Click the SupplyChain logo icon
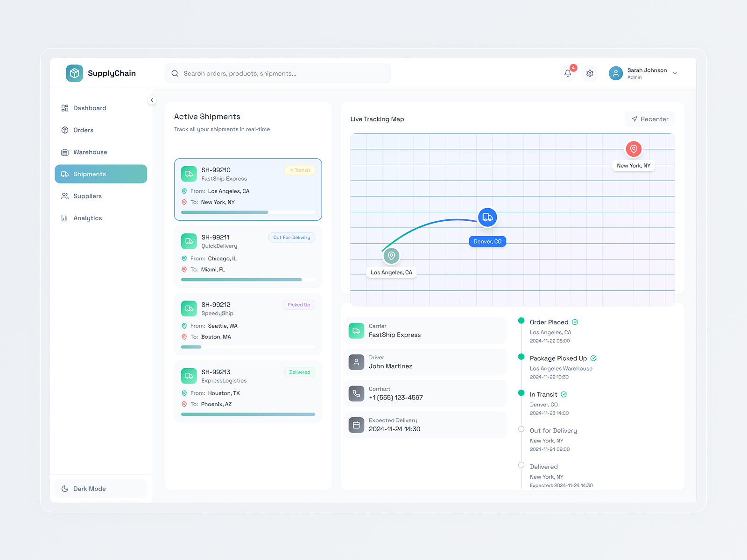This screenshot has width=747, height=560. (74, 73)
